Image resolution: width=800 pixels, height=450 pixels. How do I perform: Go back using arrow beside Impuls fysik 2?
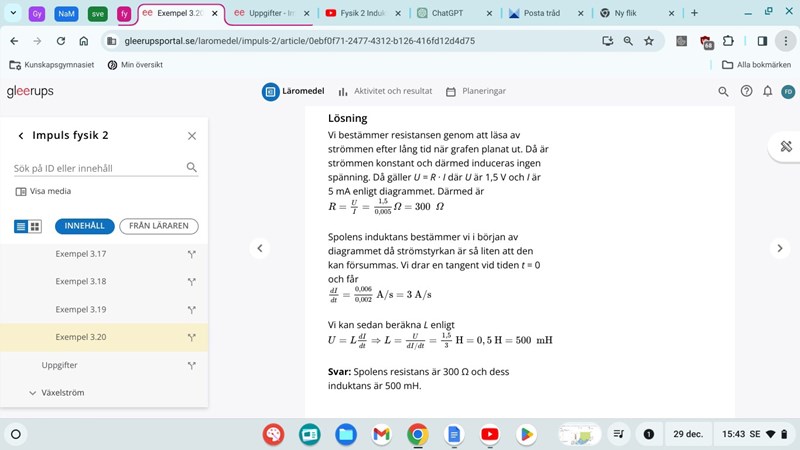(20, 136)
